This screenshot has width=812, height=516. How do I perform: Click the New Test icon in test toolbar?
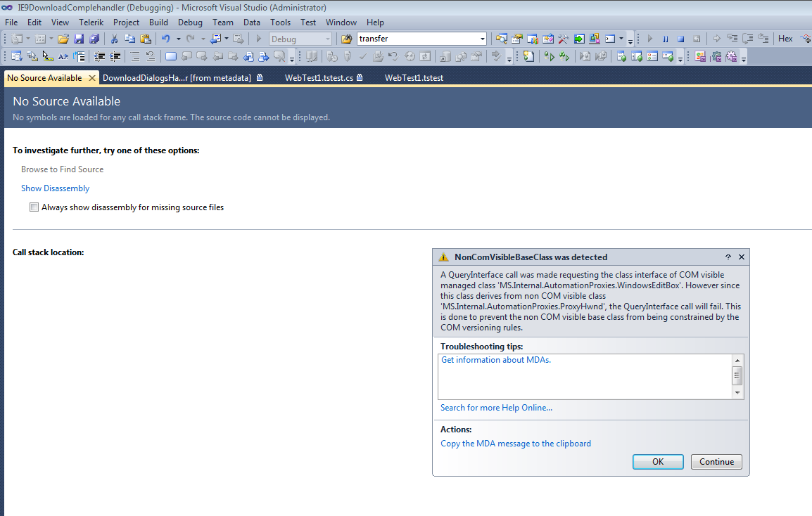pos(528,56)
